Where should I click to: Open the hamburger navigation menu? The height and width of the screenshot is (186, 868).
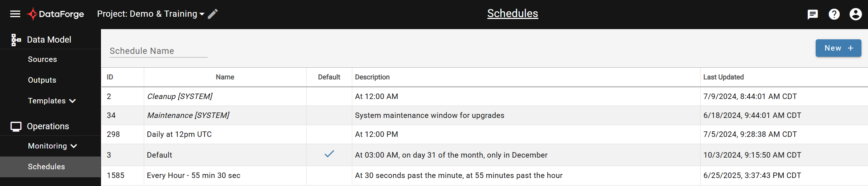(15, 14)
